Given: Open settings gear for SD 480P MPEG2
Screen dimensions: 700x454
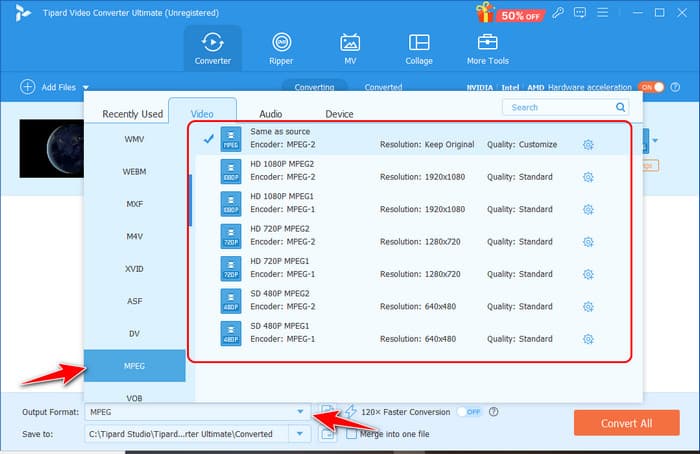Looking at the screenshot, I should [588, 307].
